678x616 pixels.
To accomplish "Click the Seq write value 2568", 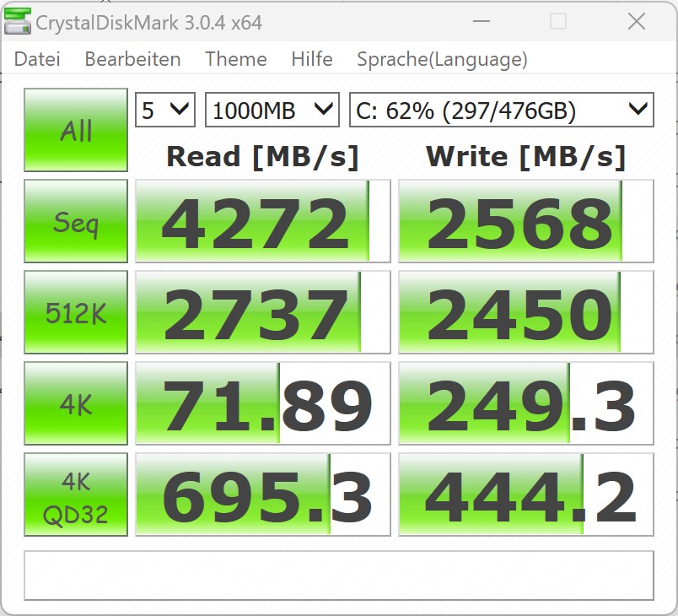I will (526, 221).
